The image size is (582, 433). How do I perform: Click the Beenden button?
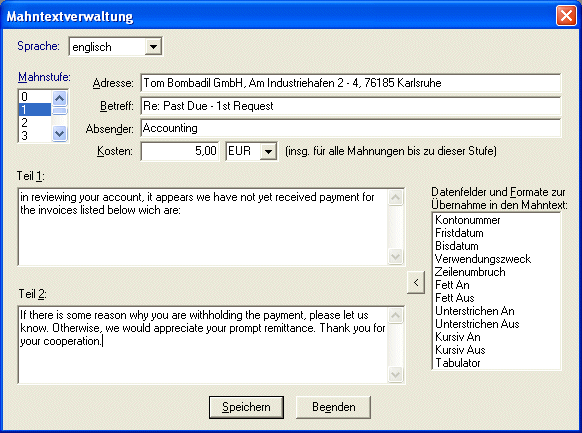[333, 407]
